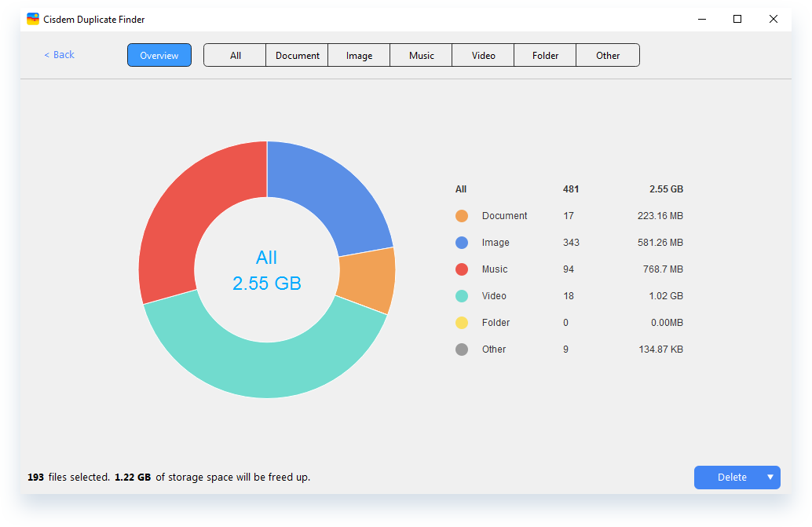Switch to the Overview tab
The width and height of the screenshot is (812, 527).
point(159,55)
